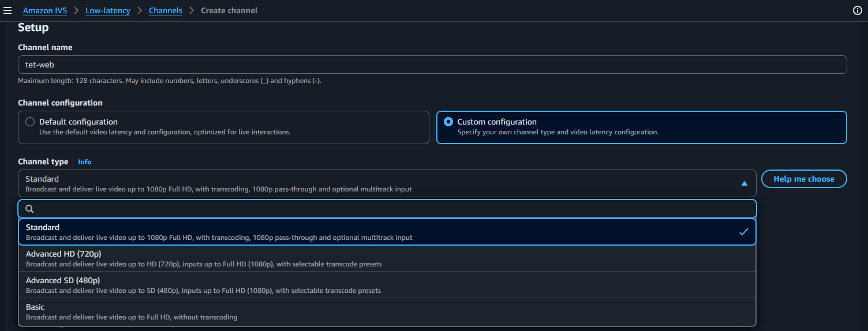Click the Maximum length 128 characters hint
This screenshot has width=868, height=331.
[x=170, y=81]
